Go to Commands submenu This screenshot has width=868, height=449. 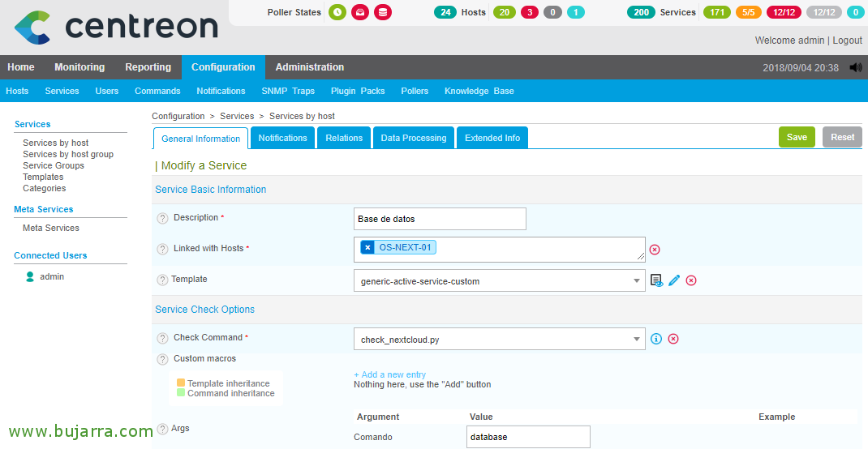click(157, 91)
